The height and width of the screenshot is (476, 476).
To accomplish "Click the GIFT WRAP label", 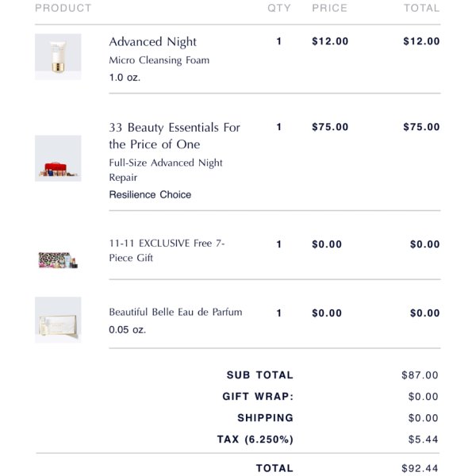I will point(258,397).
